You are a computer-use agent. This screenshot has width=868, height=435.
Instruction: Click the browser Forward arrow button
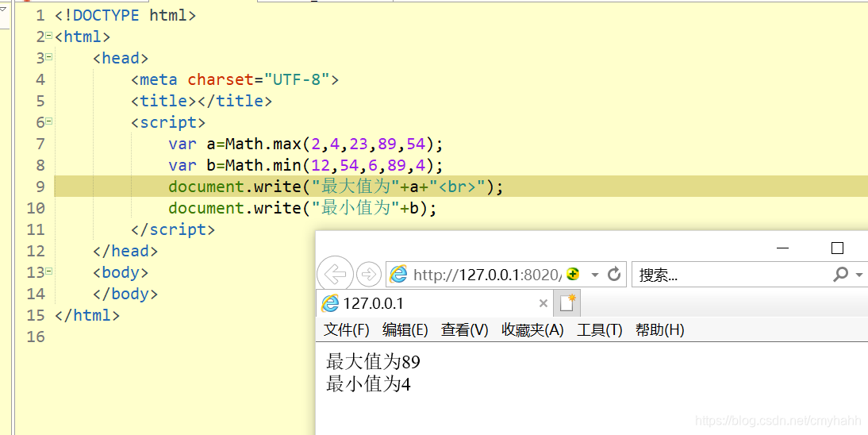368,274
